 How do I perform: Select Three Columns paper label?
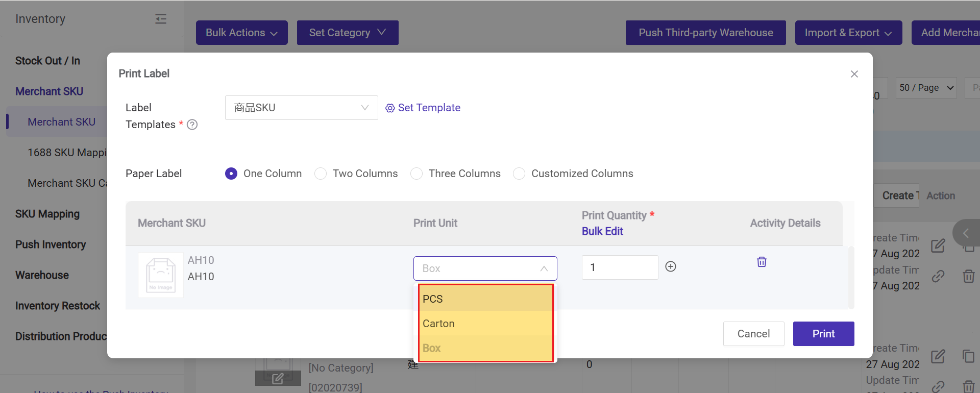coord(416,174)
